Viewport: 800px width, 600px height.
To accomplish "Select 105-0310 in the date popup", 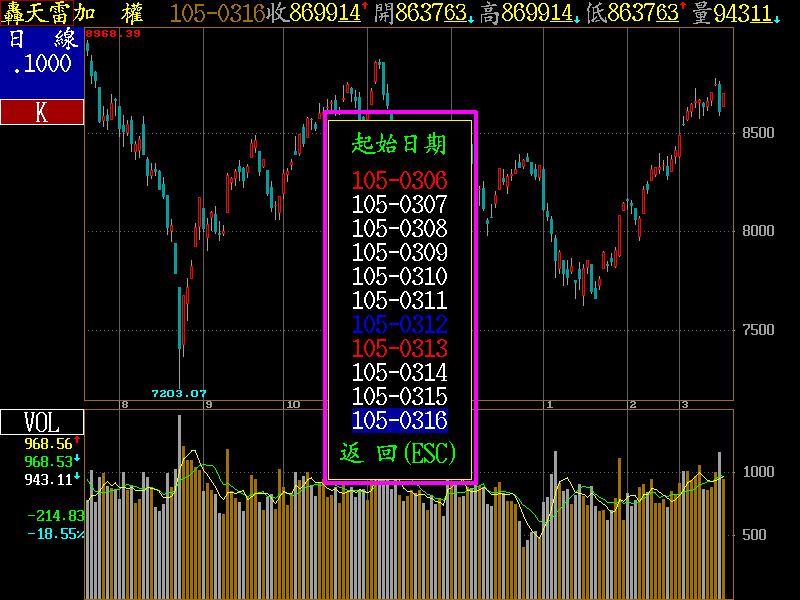I will [400, 277].
